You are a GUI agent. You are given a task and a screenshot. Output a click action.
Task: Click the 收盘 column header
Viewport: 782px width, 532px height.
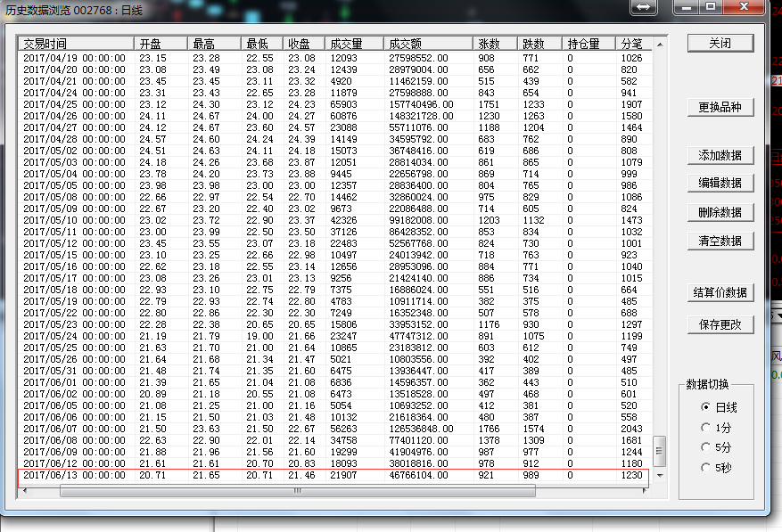click(x=304, y=44)
